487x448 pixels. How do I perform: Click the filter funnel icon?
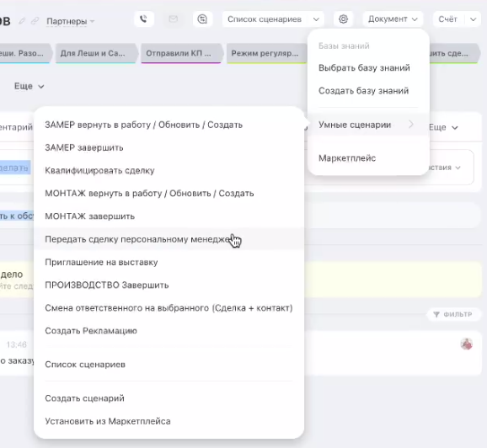click(436, 314)
